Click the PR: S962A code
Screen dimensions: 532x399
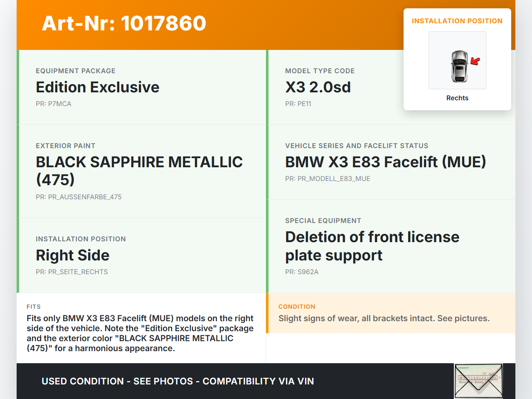pos(301,272)
